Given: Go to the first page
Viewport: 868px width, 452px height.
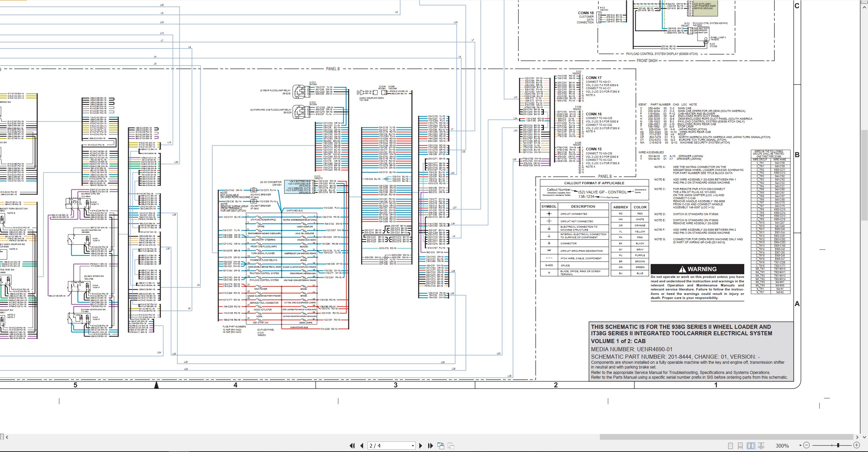Looking at the screenshot, I should point(352,446).
